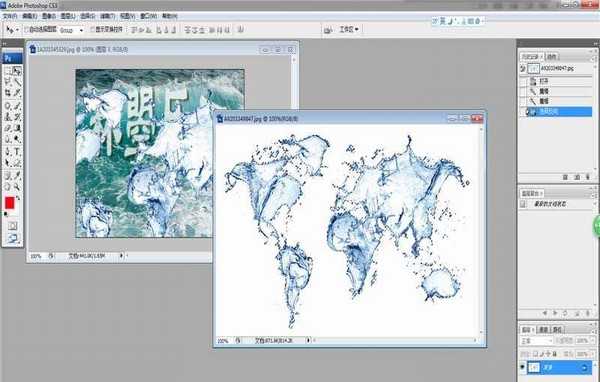Select the Type (T) tool
The height and width of the screenshot is (382, 600).
point(17,152)
